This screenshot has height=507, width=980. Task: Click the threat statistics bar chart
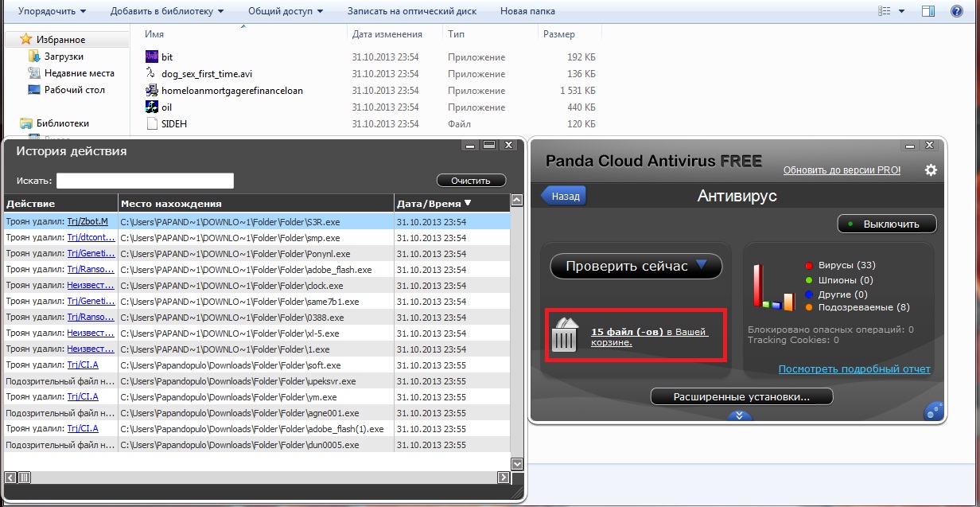(774, 287)
